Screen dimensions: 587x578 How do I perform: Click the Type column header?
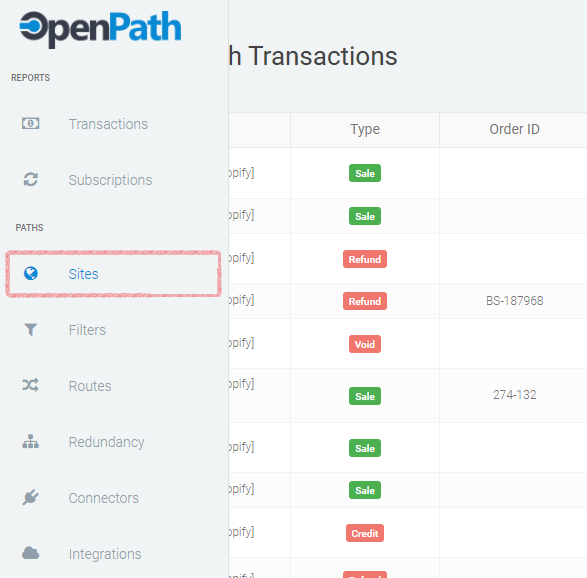tap(365, 130)
